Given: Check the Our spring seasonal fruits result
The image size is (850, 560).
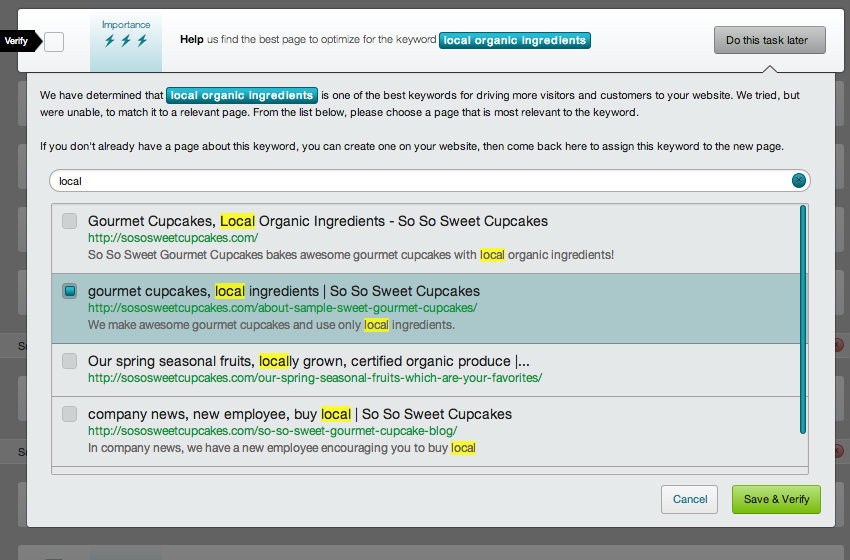Looking at the screenshot, I should [x=69, y=361].
